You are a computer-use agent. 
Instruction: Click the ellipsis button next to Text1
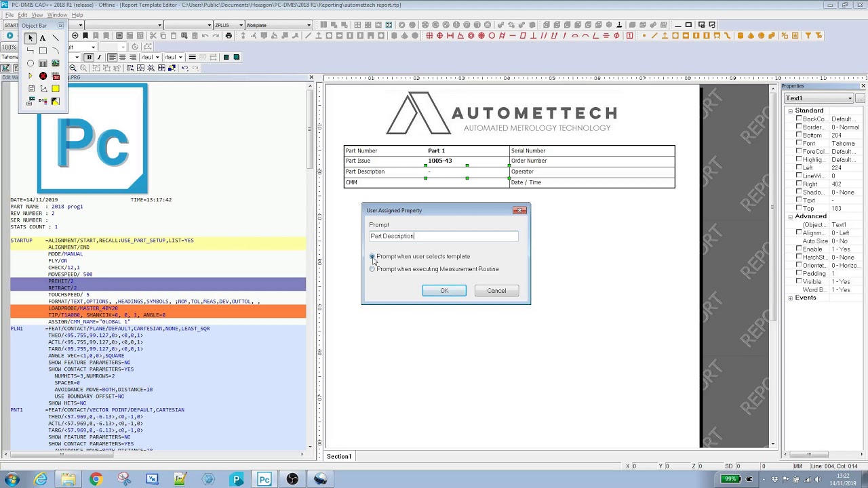[861, 98]
